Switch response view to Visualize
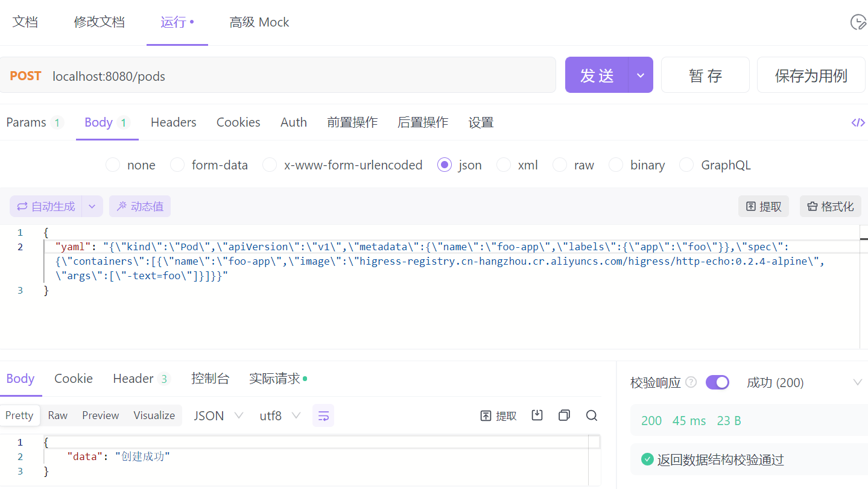868x489 pixels. [x=154, y=415]
